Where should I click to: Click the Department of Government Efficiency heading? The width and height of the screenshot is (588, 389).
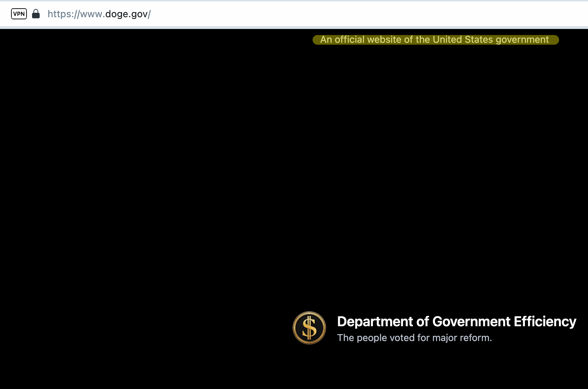[456, 321]
